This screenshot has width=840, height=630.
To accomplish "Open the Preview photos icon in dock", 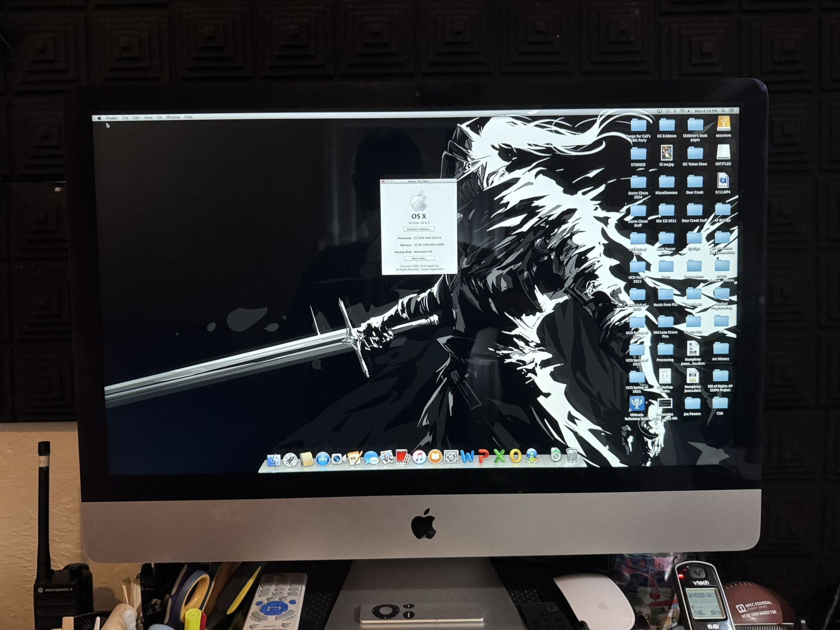I will 387,458.
